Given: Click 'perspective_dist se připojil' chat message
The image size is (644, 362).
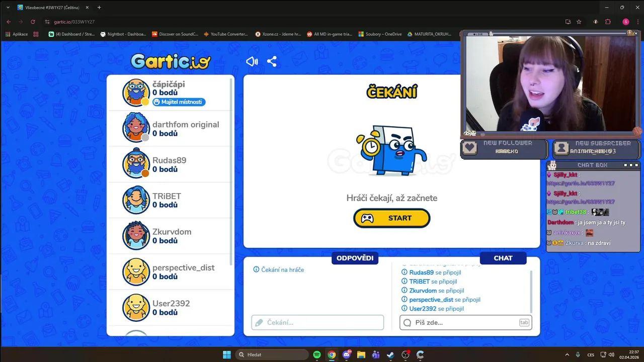Looking at the screenshot, I should point(440,300).
